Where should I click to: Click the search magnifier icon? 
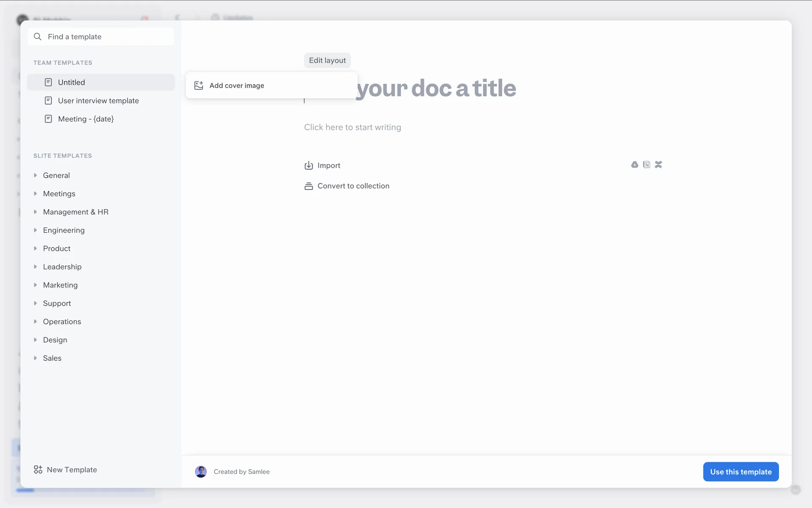coord(38,37)
